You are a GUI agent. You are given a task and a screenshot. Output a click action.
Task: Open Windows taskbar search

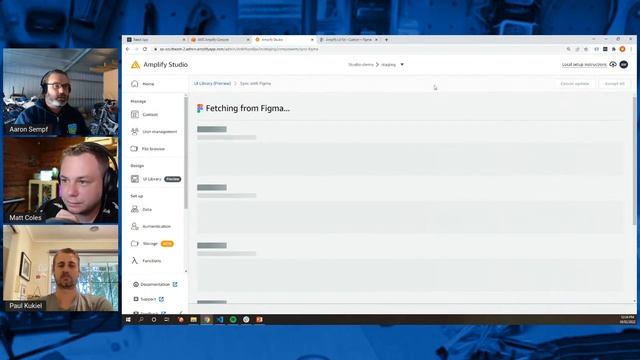(141, 320)
